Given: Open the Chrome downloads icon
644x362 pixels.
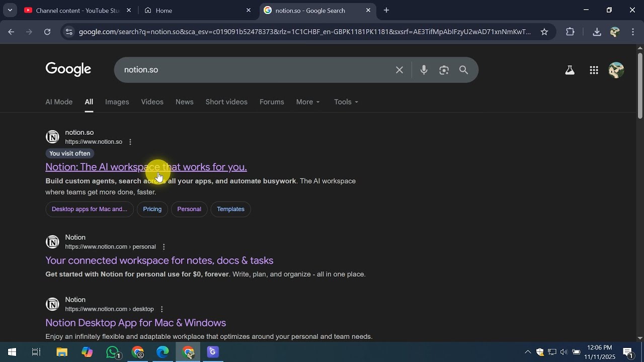Looking at the screenshot, I should click(597, 32).
